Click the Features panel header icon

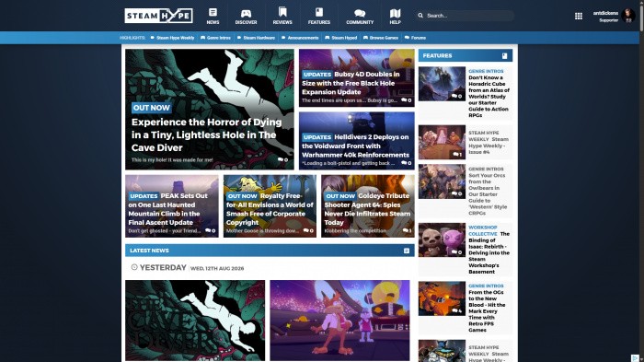click(x=505, y=56)
